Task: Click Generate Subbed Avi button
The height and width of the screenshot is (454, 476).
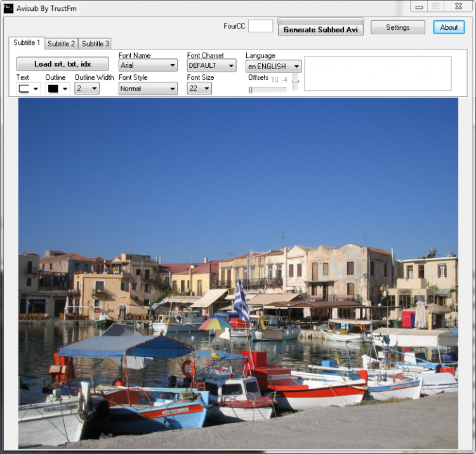Action: click(321, 30)
